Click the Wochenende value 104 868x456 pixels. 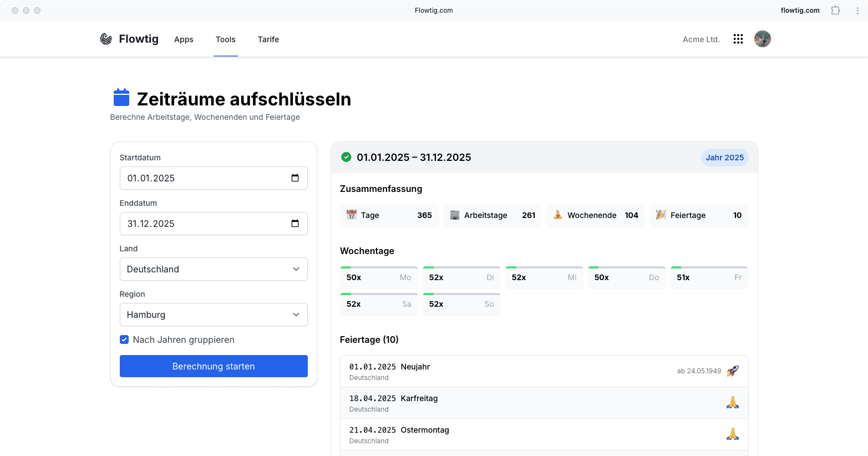pyautogui.click(x=631, y=215)
